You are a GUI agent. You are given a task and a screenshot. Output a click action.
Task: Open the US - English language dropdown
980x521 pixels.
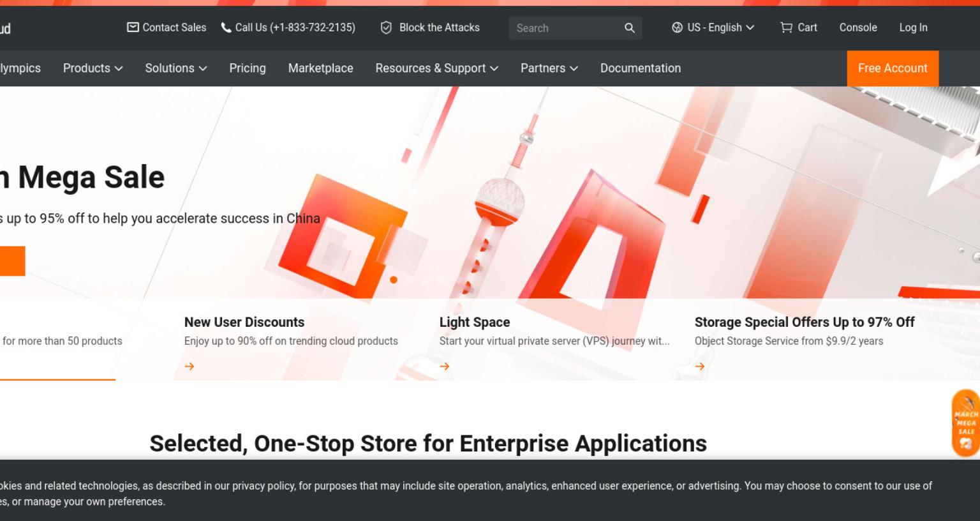(713, 27)
